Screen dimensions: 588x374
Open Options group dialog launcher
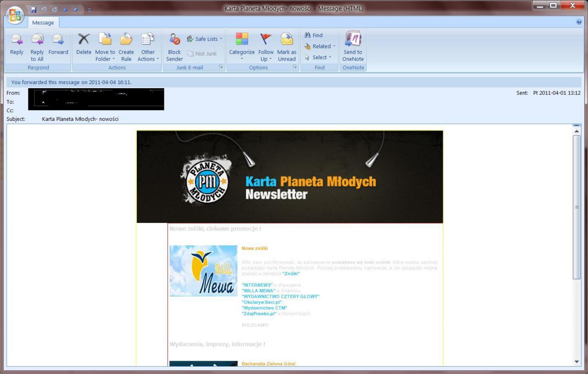295,67
